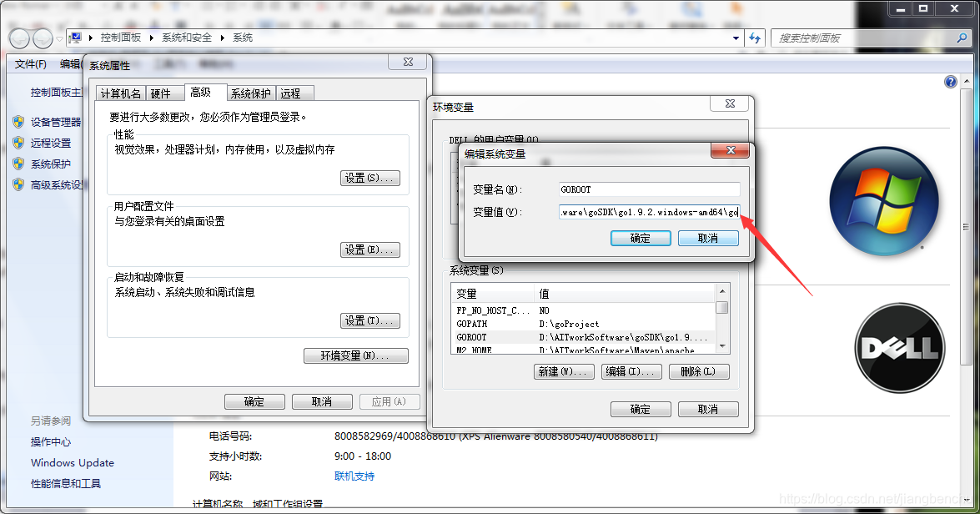Image resolution: width=980 pixels, height=514 pixels.
Task: Switch to the 系统保护 tab
Action: point(251,93)
